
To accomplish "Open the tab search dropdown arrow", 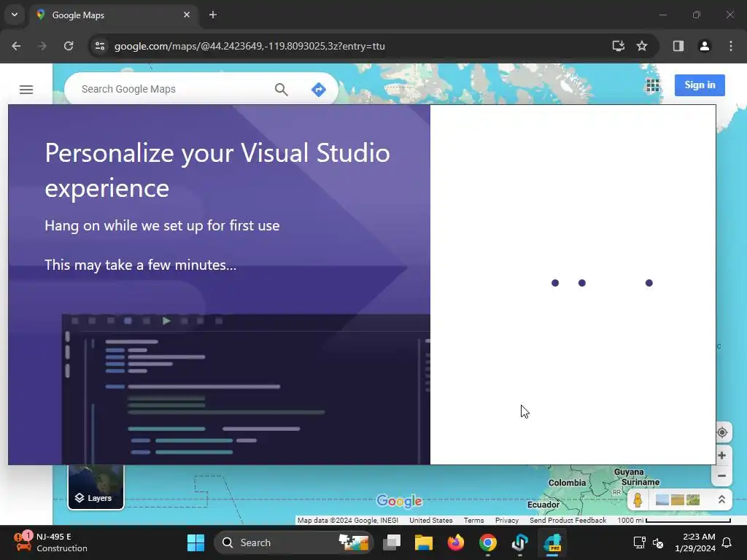I will 15,15.
